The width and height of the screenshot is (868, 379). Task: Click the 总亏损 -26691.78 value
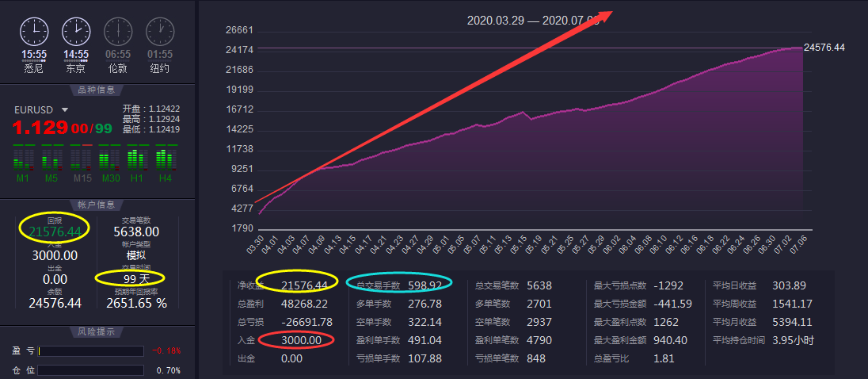pos(307,322)
